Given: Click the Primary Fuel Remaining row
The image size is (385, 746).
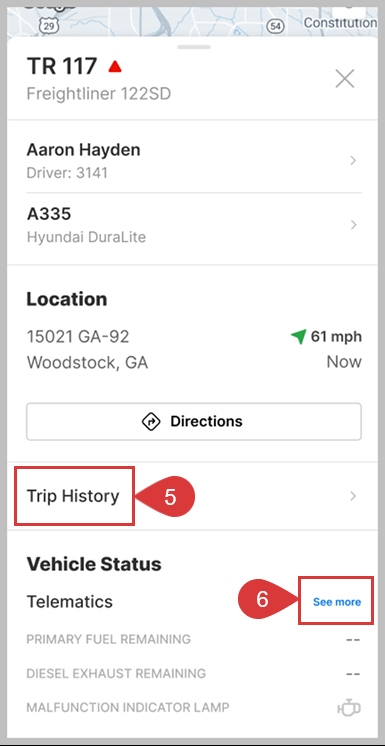Looking at the screenshot, I should [194, 639].
